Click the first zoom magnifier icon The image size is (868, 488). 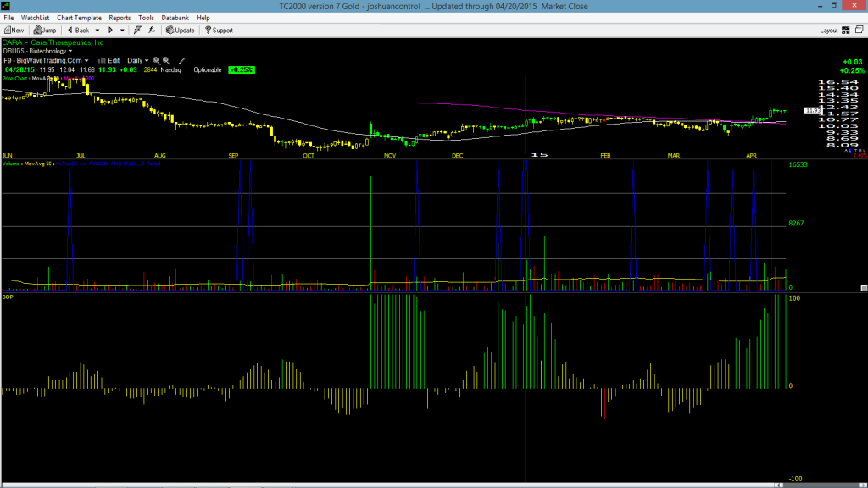pyautogui.click(x=156, y=60)
